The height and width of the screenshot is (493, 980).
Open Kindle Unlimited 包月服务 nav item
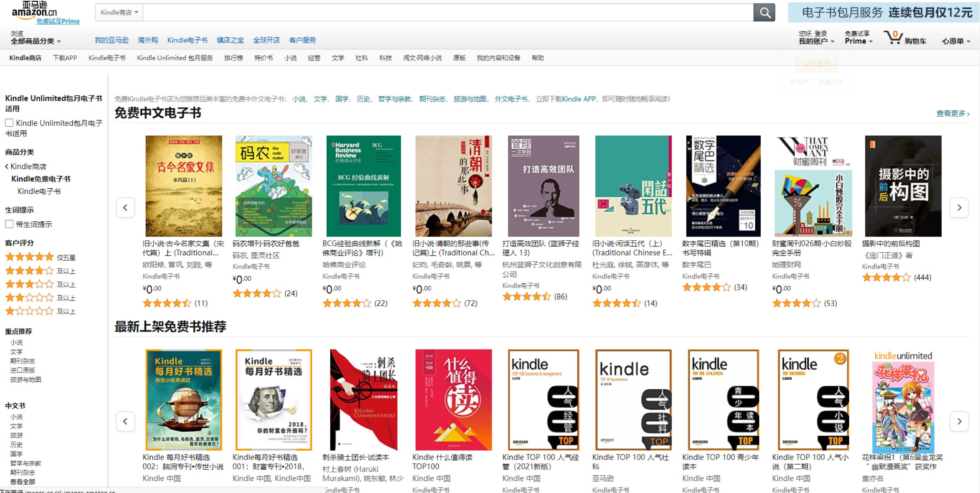[175, 58]
